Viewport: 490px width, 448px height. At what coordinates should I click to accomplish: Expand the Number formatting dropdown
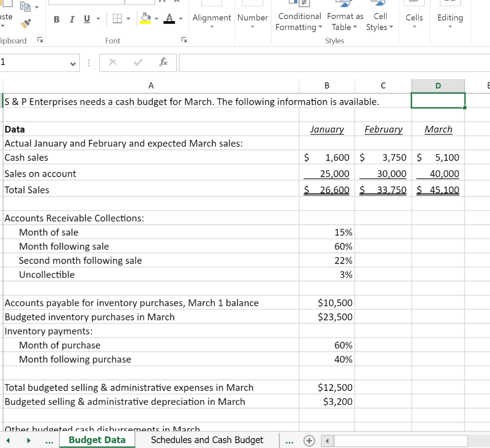pyautogui.click(x=253, y=26)
